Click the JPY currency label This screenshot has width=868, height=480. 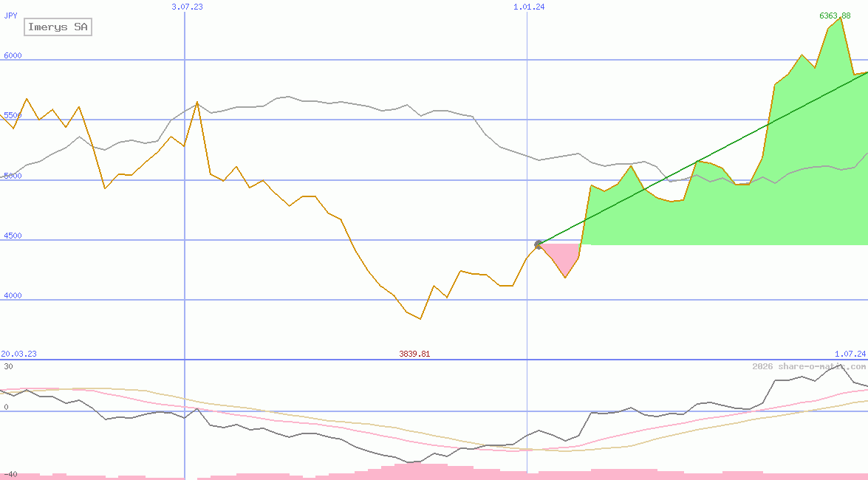coord(10,15)
